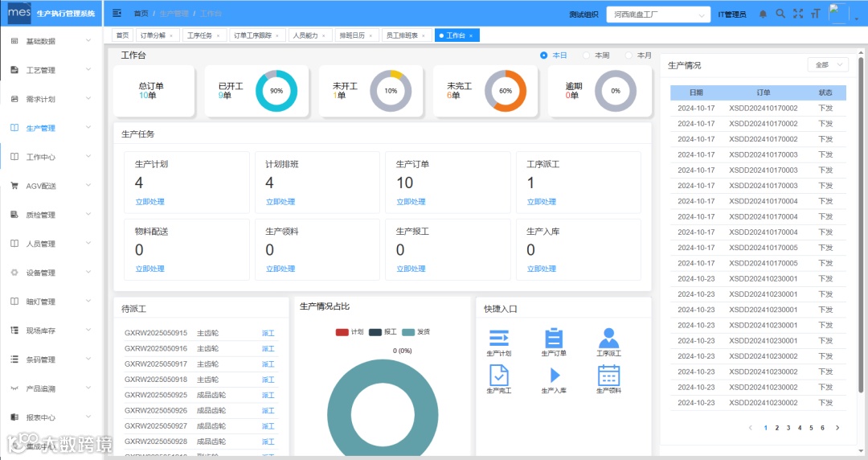868x460 pixels.
Task: Click the font size icon in header
Action: click(x=815, y=14)
